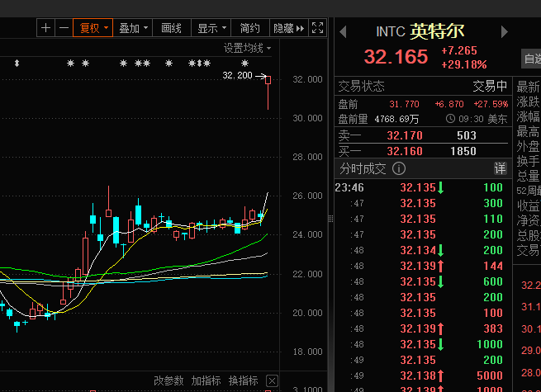Zoom in chart with plus button
The height and width of the screenshot is (392, 541).
coord(46,28)
